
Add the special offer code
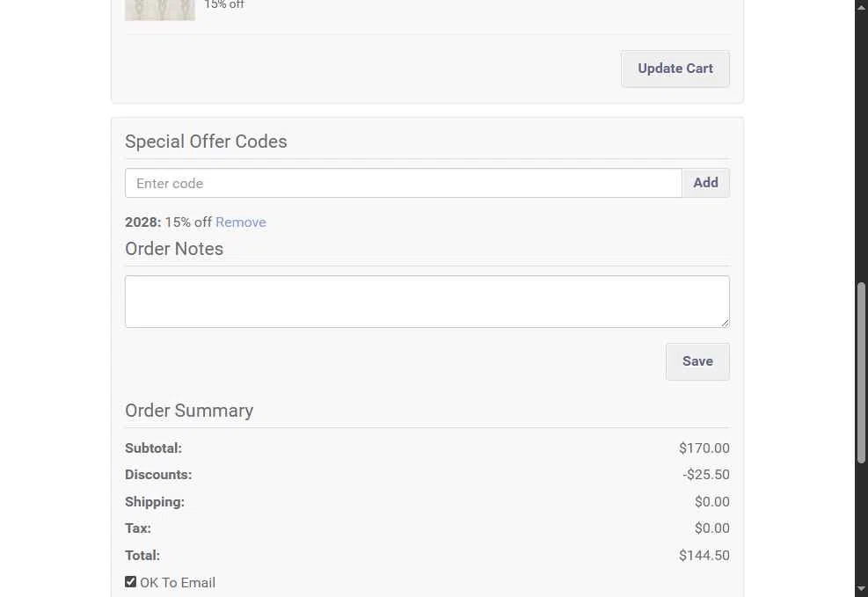pyautogui.click(x=705, y=183)
